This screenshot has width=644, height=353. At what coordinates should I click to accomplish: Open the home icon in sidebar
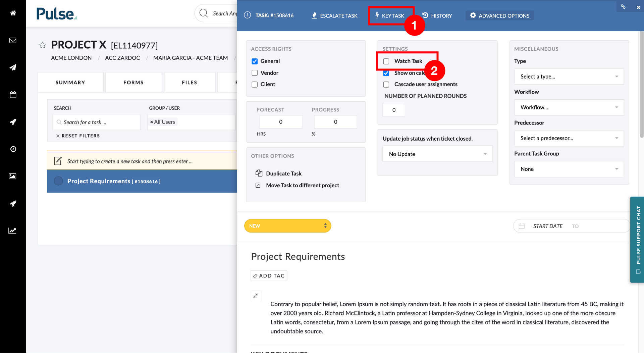[x=13, y=13]
